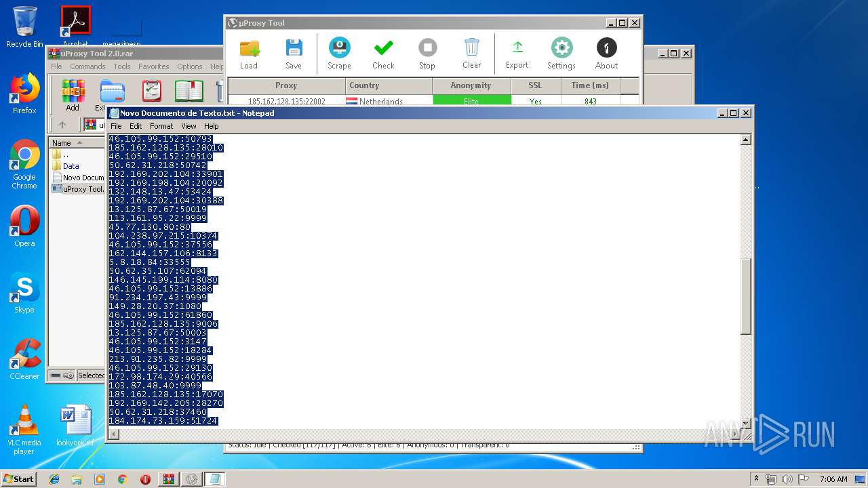Sort uProxy list by Country column
The width and height of the screenshot is (868, 488).
coord(389,85)
